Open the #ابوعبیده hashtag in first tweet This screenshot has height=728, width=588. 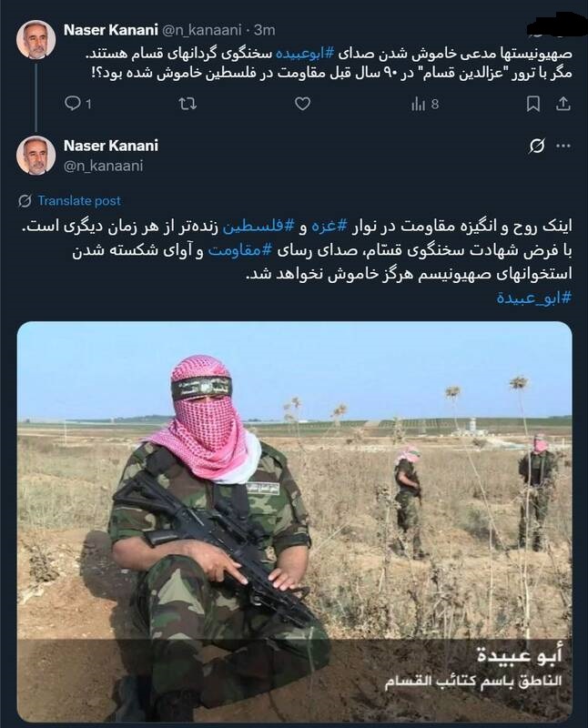click(x=305, y=54)
